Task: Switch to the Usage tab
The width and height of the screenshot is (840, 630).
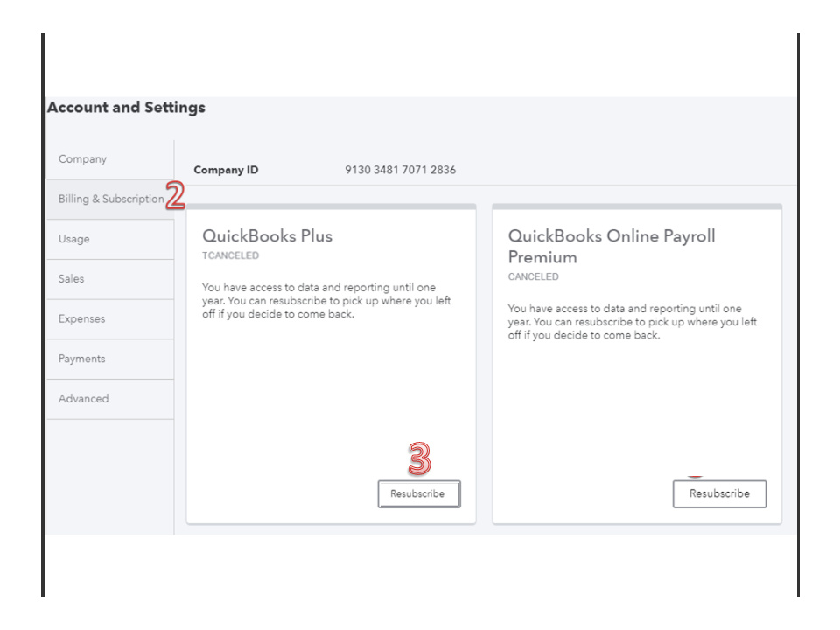Action: [74, 239]
